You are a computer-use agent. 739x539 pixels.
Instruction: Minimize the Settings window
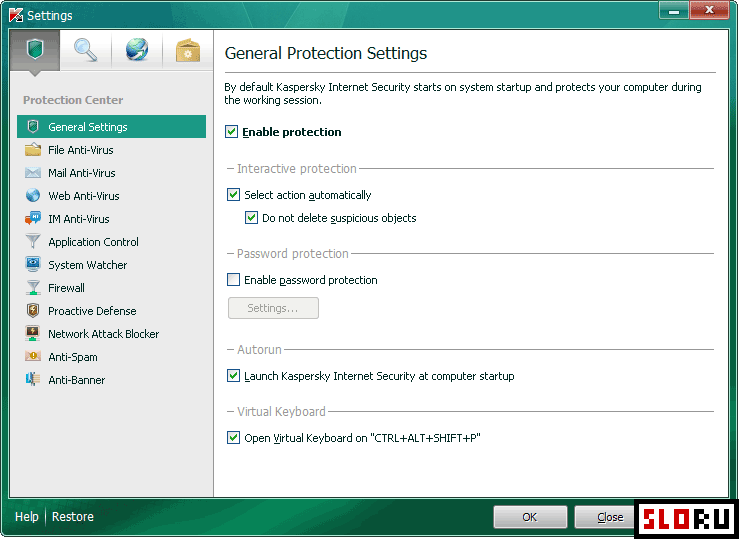tap(673, 10)
